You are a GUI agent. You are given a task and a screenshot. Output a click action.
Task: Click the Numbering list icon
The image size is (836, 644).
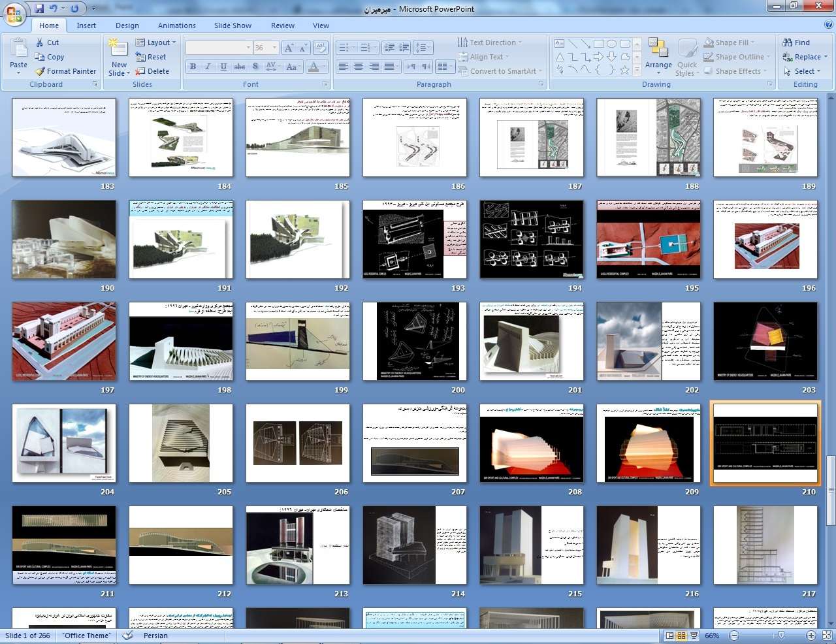click(x=368, y=48)
